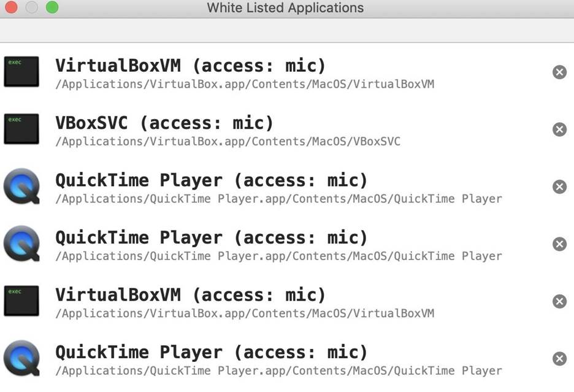The width and height of the screenshot is (574, 392).
Task: Click the VBoxSVC application path text
Action: tap(228, 142)
